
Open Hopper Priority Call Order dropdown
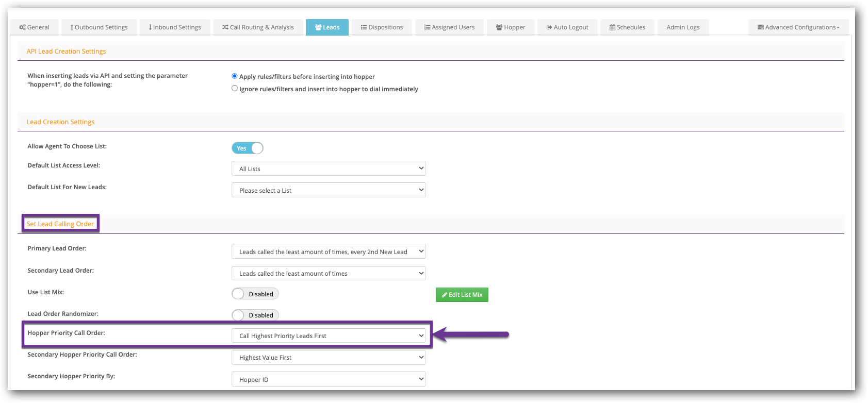click(x=329, y=336)
